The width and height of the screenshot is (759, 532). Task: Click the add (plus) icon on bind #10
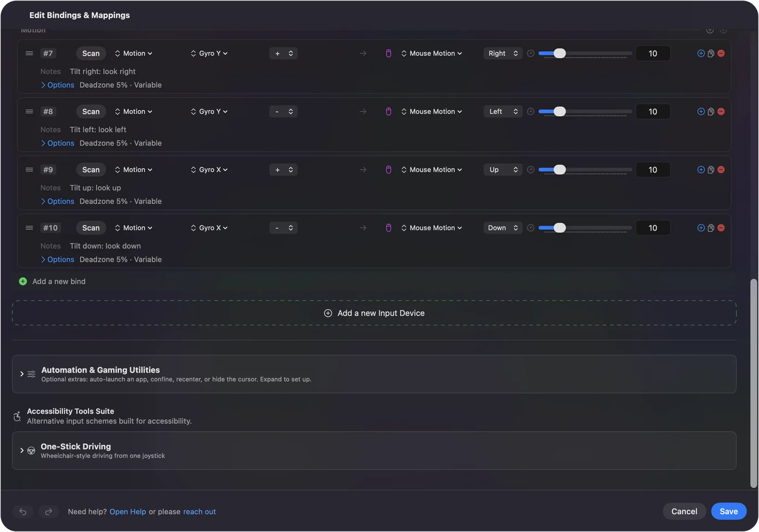pos(701,228)
